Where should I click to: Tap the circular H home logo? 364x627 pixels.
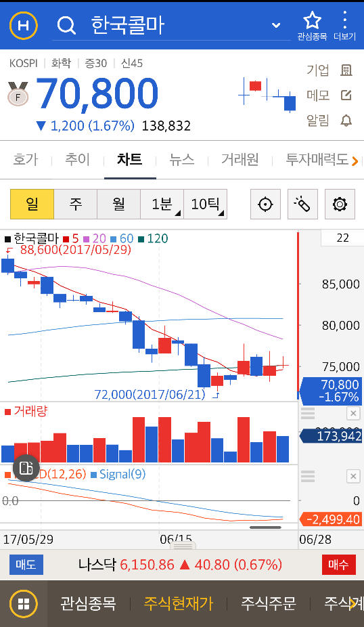24,26
